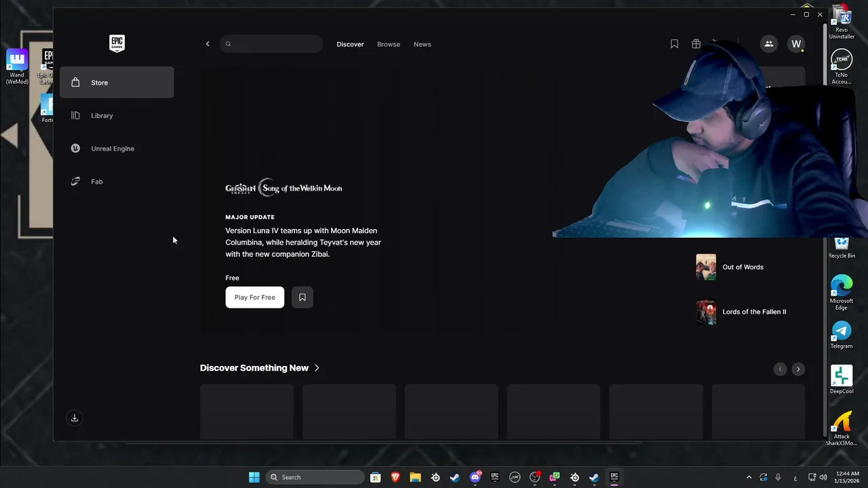The height and width of the screenshot is (488, 868).
Task: Open Brave browser from taskbar
Action: (x=395, y=477)
